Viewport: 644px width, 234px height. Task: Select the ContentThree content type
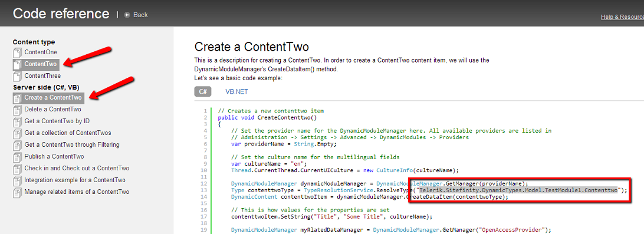(42, 76)
